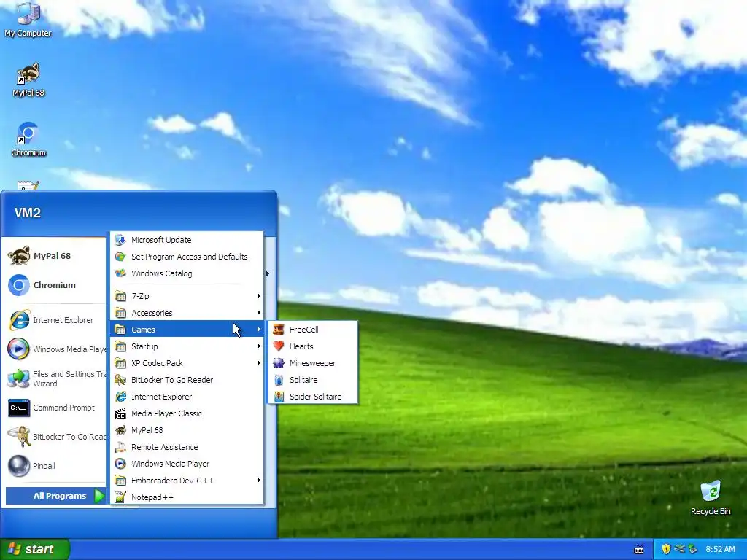The width and height of the screenshot is (747, 560).
Task: Click the network connection tray icon
Action: pos(679,549)
